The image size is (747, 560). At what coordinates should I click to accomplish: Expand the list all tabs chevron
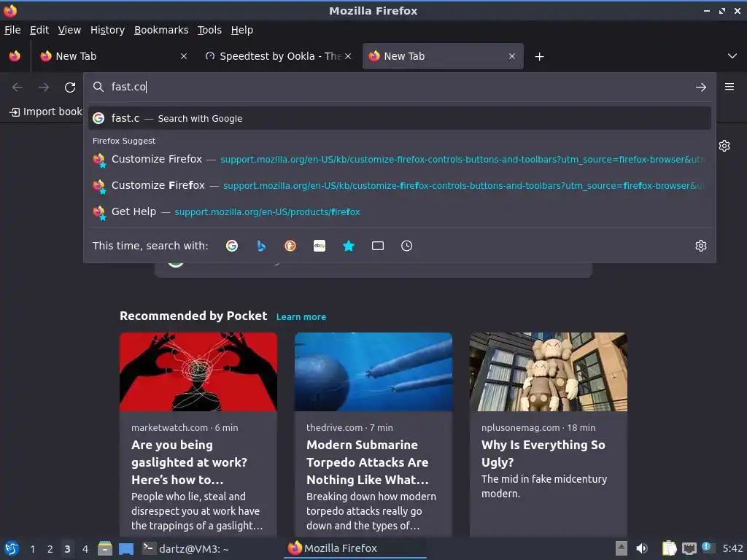(732, 56)
